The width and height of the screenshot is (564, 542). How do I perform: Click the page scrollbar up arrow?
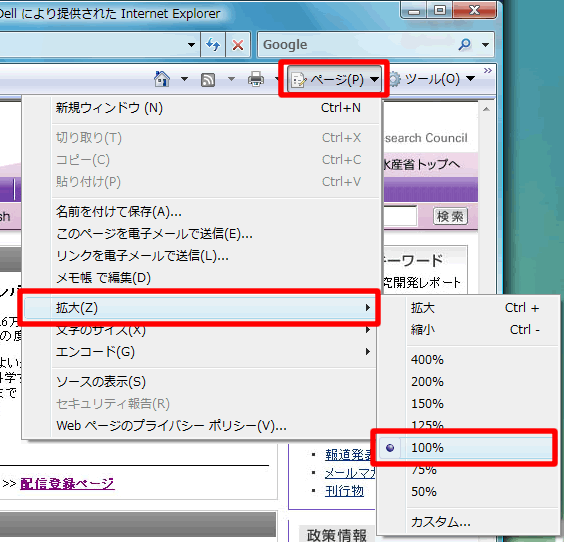click(x=486, y=109)
